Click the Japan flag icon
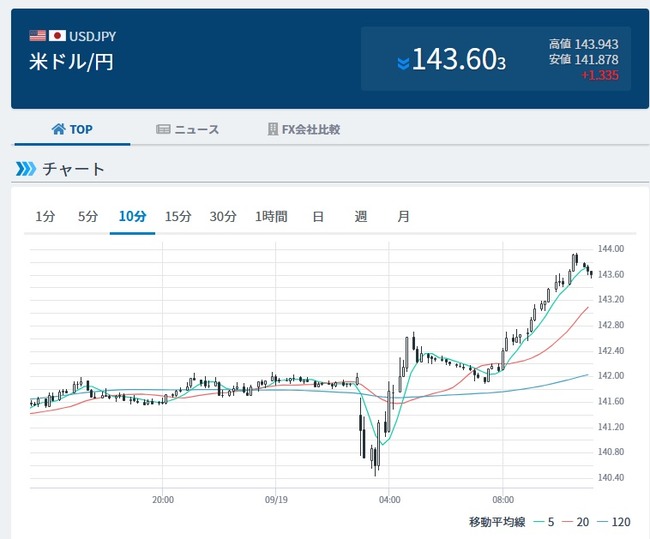Screen dimensions: 650x539 pyautogui.click(x=56, y=36)
